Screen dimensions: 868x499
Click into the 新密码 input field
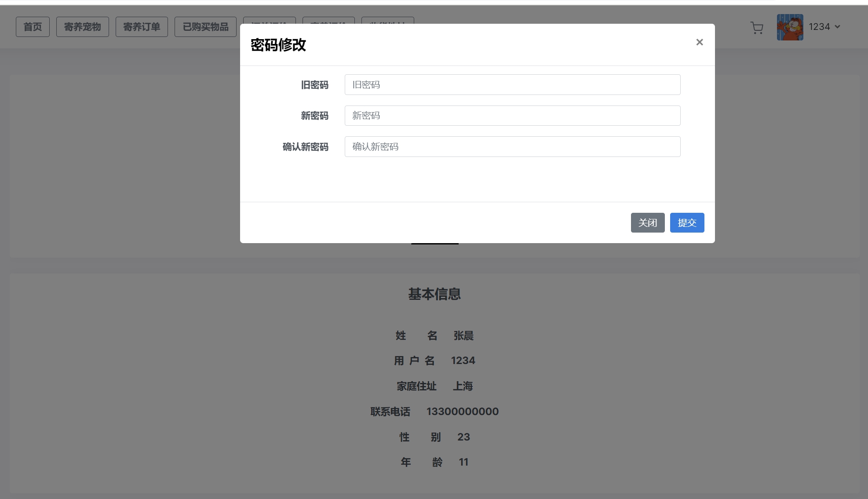point(512,116)
